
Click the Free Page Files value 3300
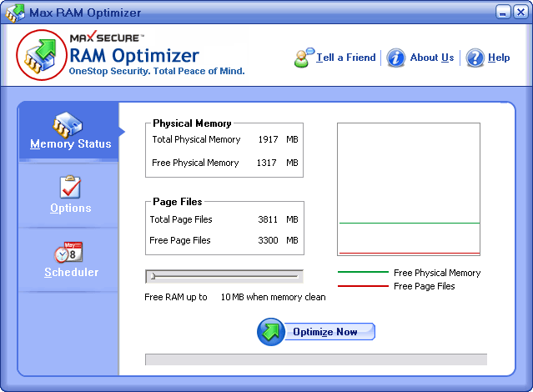(268, 240)
